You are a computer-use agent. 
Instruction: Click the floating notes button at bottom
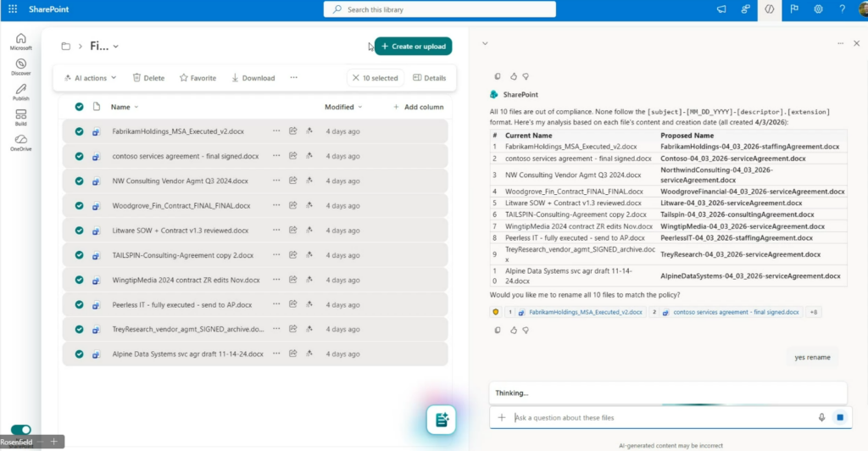click(442, 420)
